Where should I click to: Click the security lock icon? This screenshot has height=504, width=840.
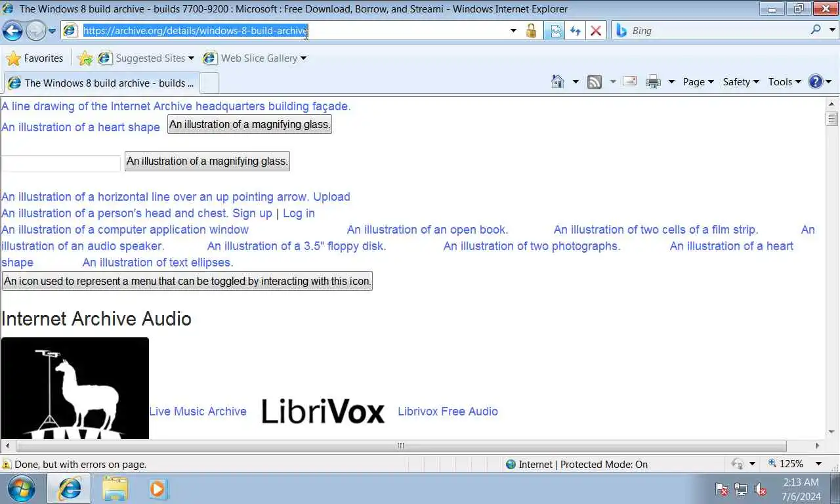(532, 31)
